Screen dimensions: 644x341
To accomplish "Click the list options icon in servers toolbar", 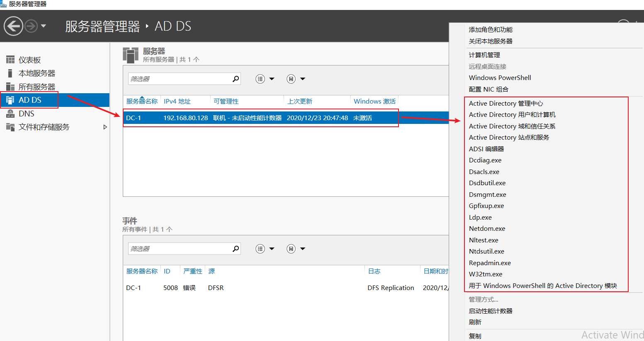I will [260, 79].
